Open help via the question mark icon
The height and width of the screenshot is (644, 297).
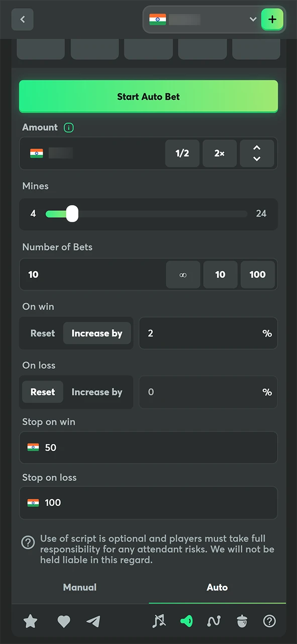(x=269, y=621)
